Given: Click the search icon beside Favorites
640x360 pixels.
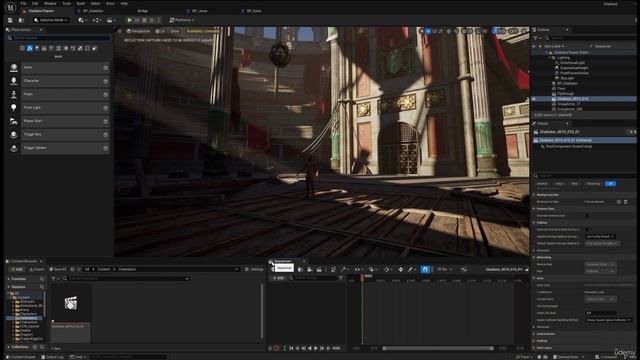Looking at the screenshot, I should [x=42, y=279].
